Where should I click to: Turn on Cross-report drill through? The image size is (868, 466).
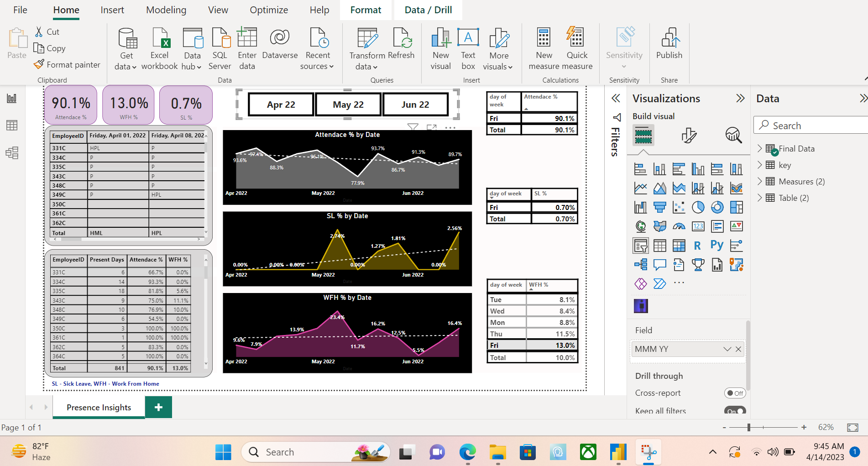[735, 393]
